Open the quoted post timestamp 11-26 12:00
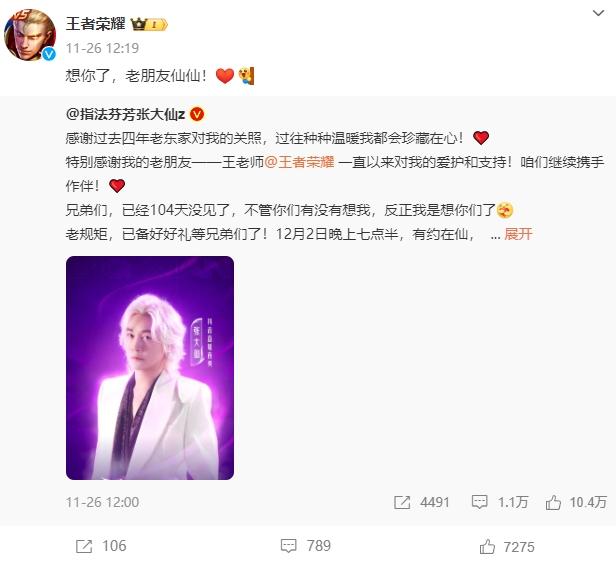 click(x=102, y=502)
